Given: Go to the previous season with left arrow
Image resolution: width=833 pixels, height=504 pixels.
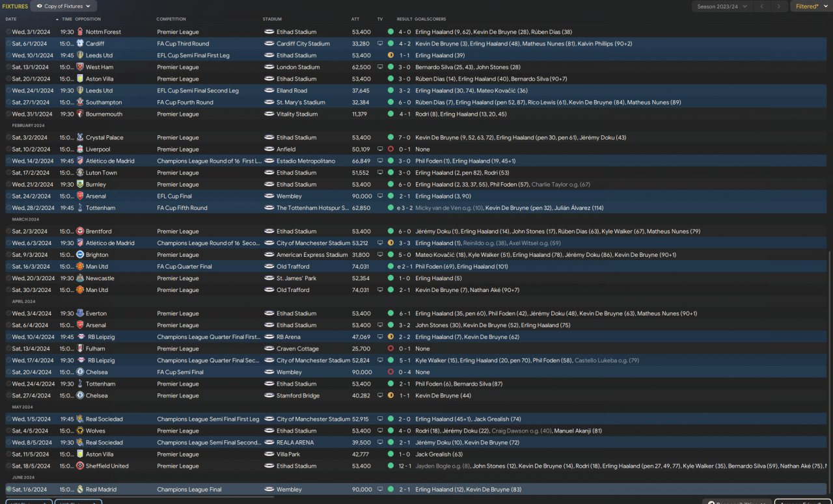Looking at the screenshot, I should coord(763,6).
